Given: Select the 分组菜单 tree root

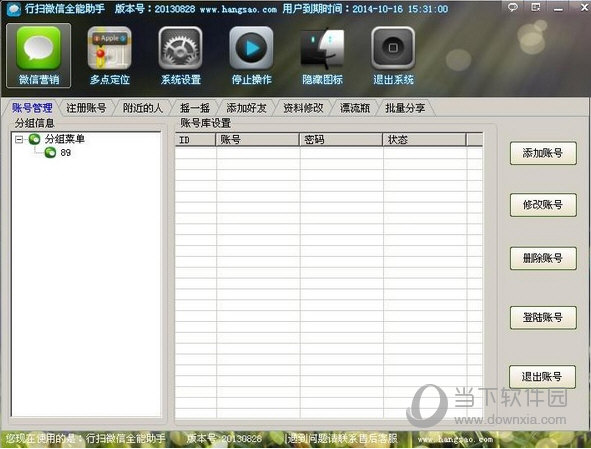Looking at the screenshot, I should (x=64, y=139).
